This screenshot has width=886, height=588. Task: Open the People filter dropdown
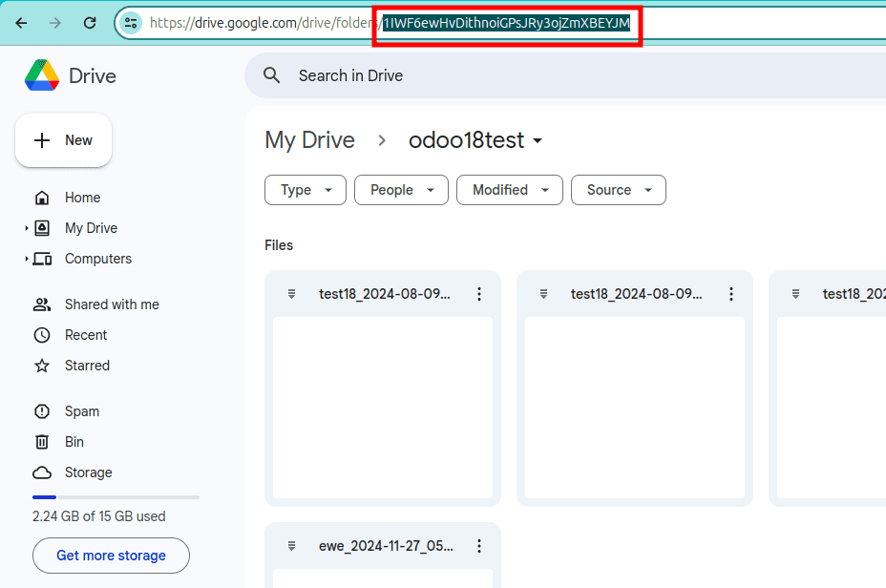[401, 190]
